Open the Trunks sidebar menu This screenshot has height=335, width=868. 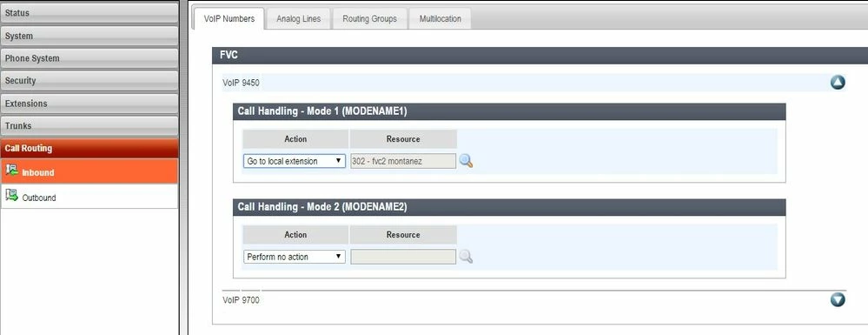(89, 126)
